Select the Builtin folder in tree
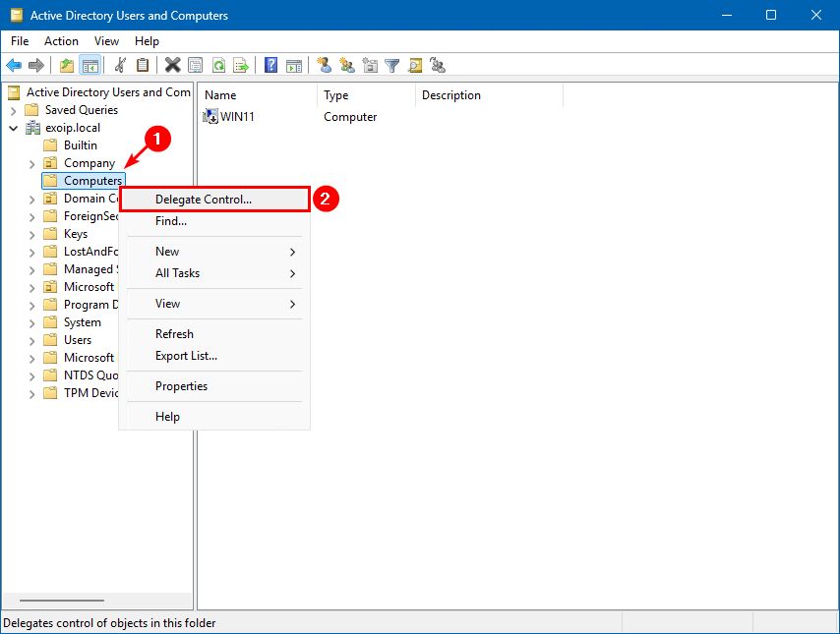 click(80, 145)
